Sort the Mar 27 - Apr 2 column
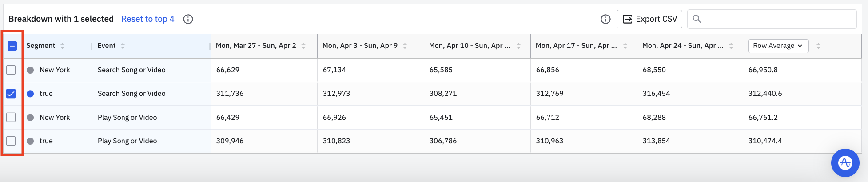The height and width of the screenshot is (182, 868). point(303,46)
